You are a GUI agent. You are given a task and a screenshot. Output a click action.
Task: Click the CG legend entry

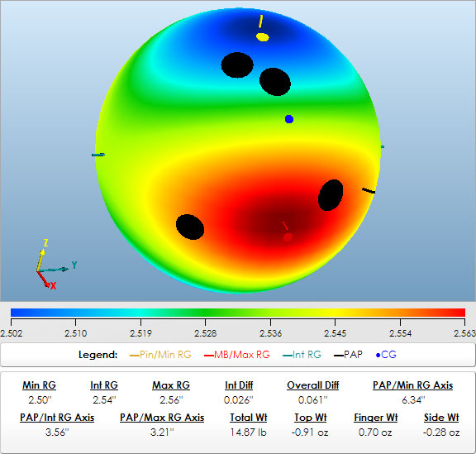[x=386, y=354]
